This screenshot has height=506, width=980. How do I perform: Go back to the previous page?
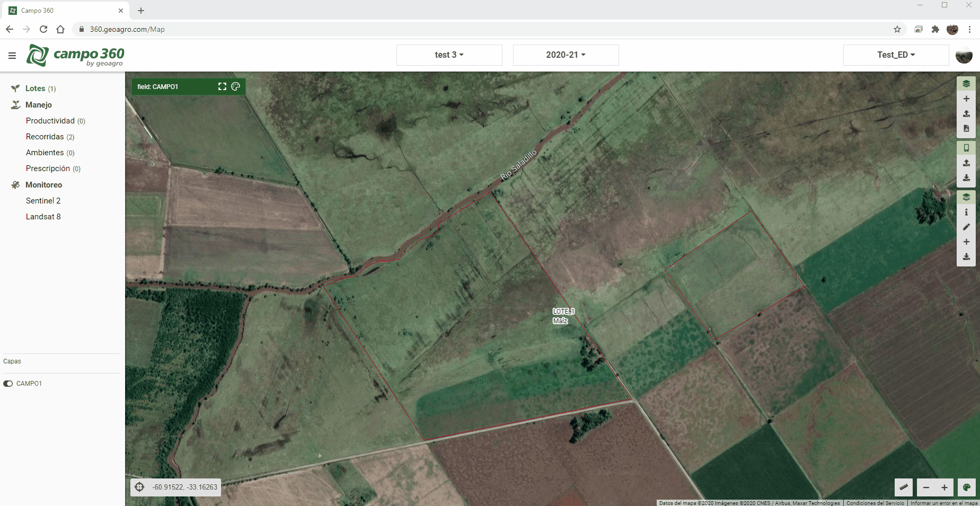tap(10, 29)
